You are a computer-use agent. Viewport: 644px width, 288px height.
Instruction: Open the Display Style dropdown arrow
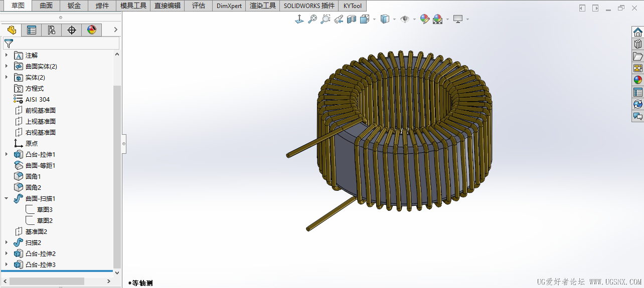(x=395, y=20)
